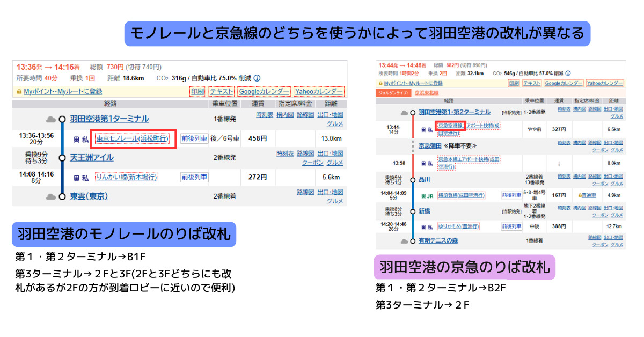Click the train icon beside 東京モノレール
The width and height of the screenshot is (644, 337).
(x=77, y=139)
